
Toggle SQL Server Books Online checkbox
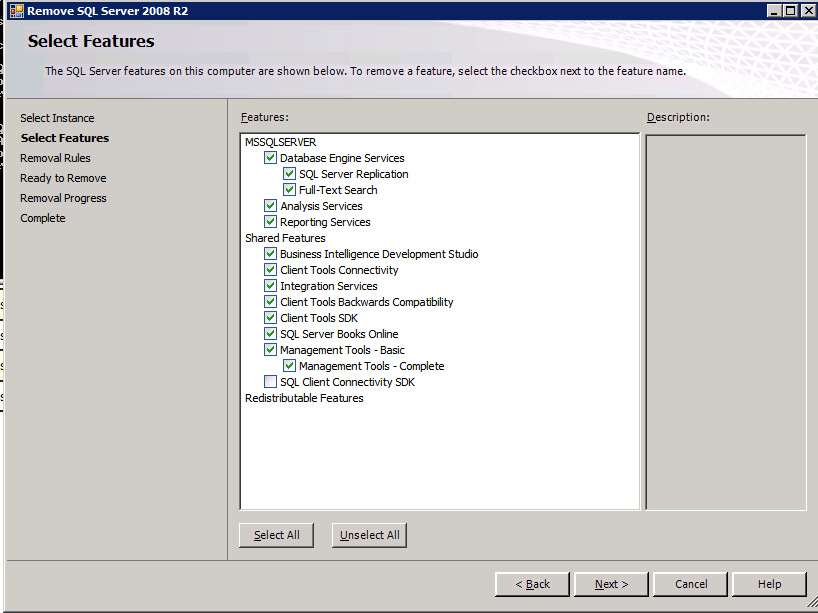point(270,333)
